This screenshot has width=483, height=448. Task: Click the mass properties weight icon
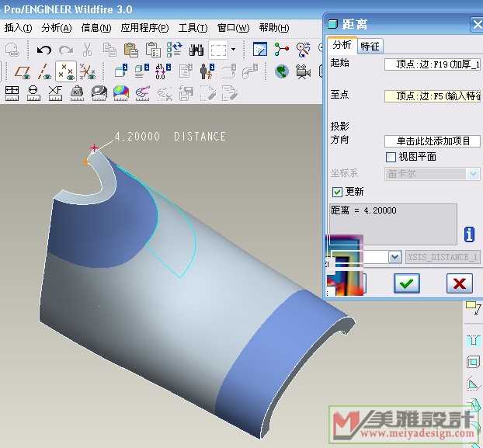coord(77,93)
